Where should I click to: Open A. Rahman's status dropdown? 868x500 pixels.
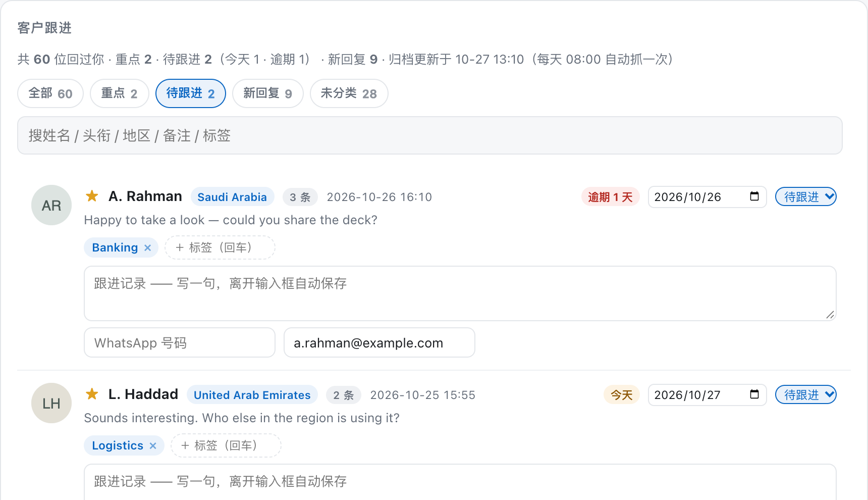(806, 196)
